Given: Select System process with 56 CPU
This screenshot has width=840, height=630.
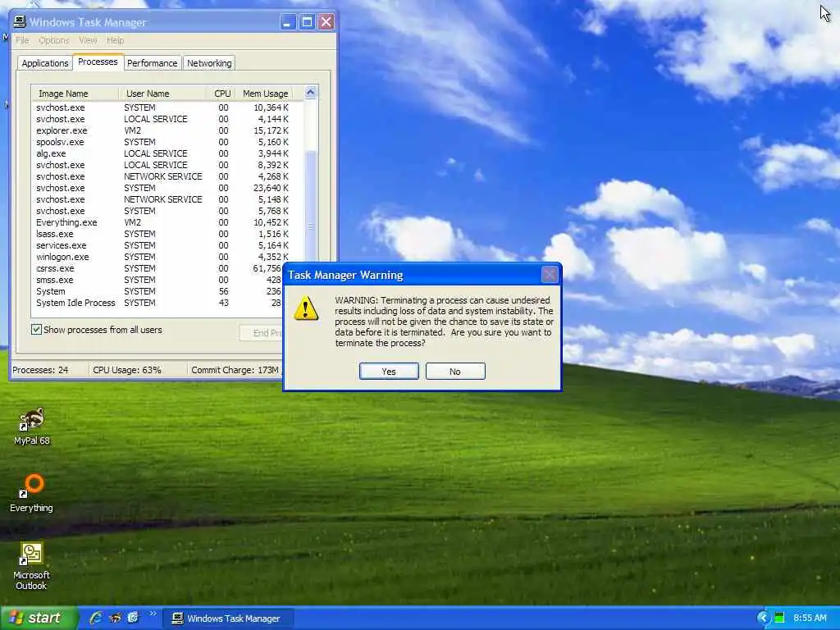Looking at the screenshot, I should click(x=158, y=291).
